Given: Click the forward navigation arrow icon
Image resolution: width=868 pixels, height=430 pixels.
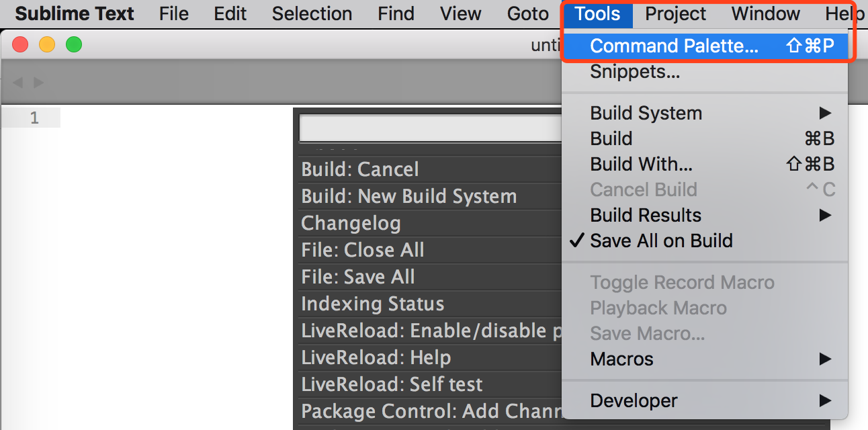Looking at the screenshot, I should (39, 83).
